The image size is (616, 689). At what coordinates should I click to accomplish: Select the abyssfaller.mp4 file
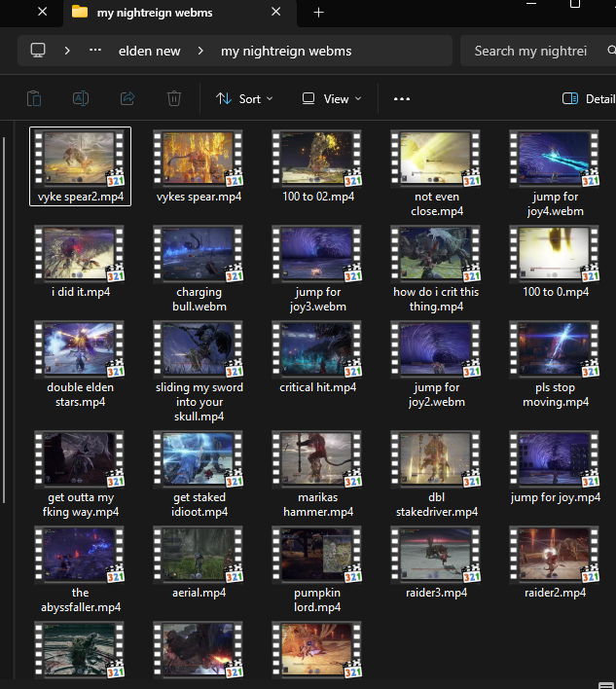point(80,569)
